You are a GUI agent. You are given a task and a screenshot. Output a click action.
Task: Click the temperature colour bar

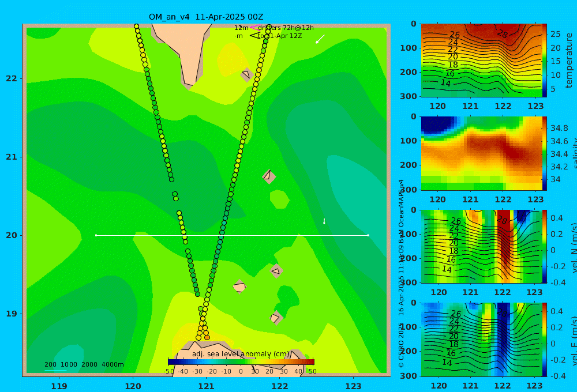coord(544,61)
